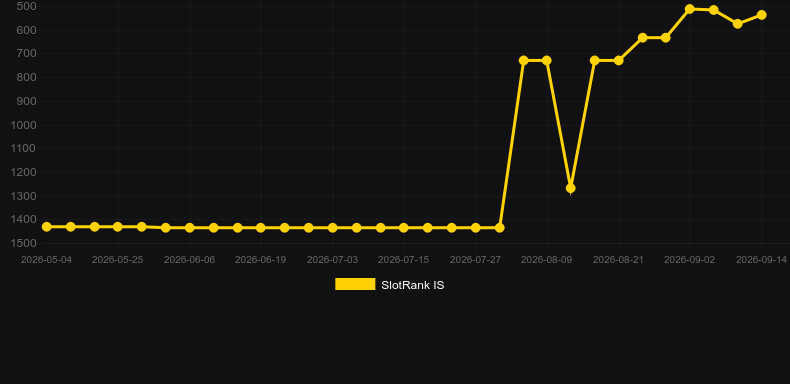Click the 1400 y-axis label
This screenshot has width=790, height=384.
[24, 220]
